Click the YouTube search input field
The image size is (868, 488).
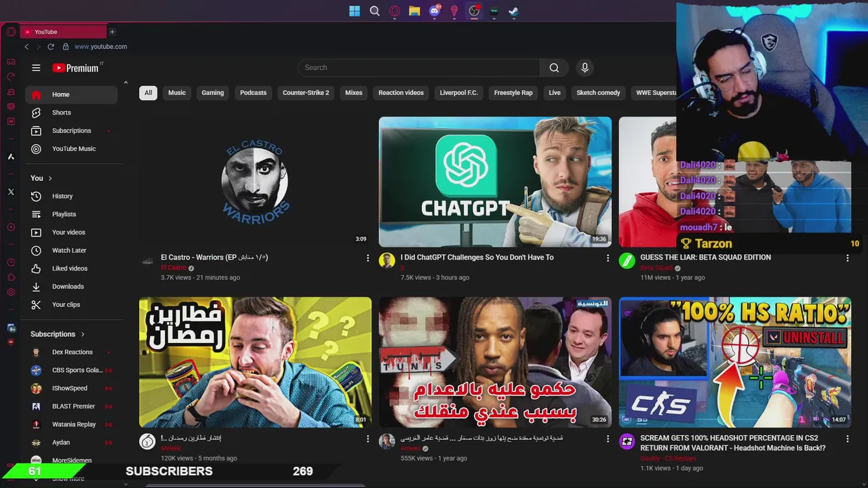(418, 68)
